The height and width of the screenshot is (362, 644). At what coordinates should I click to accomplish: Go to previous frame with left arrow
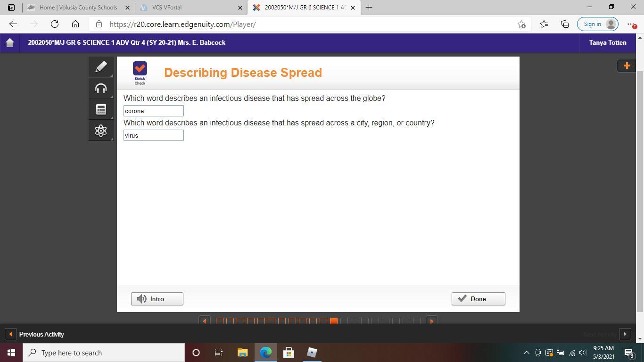tap(204, 321)
